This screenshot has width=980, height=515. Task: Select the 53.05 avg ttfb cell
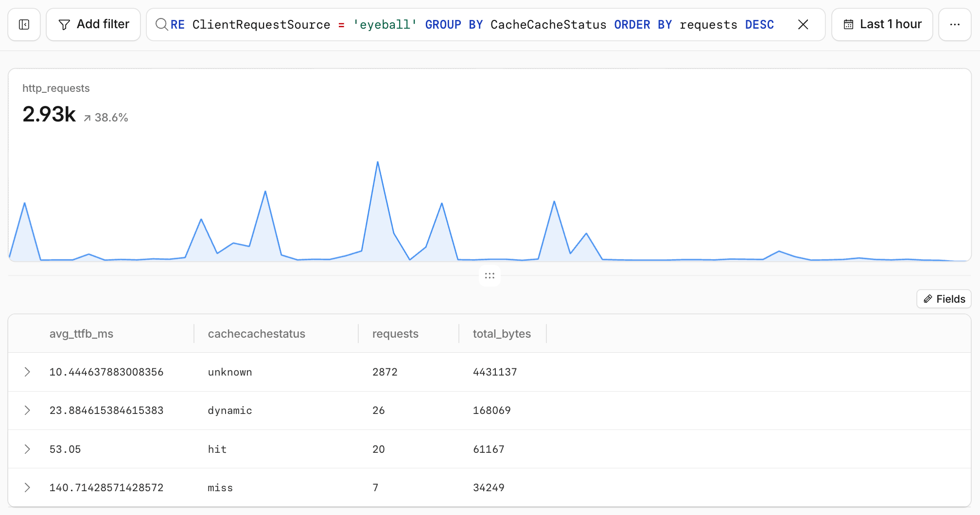point(65,449)
